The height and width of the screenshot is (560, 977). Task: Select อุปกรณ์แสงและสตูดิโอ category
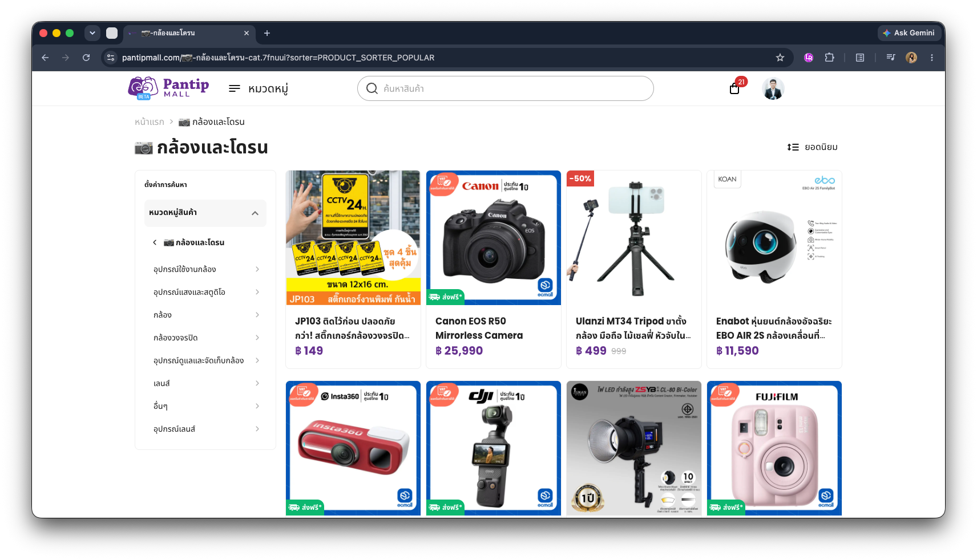(189, 292)
